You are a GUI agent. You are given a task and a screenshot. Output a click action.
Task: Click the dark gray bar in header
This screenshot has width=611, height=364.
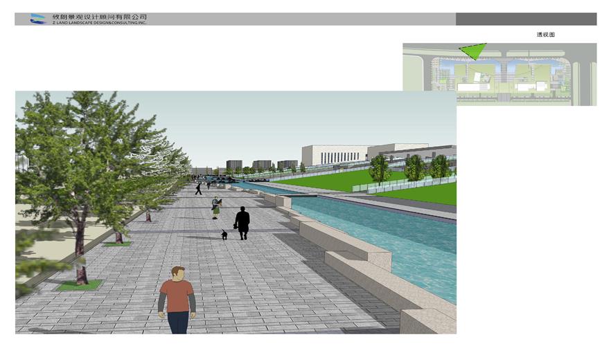coord(526,19)
